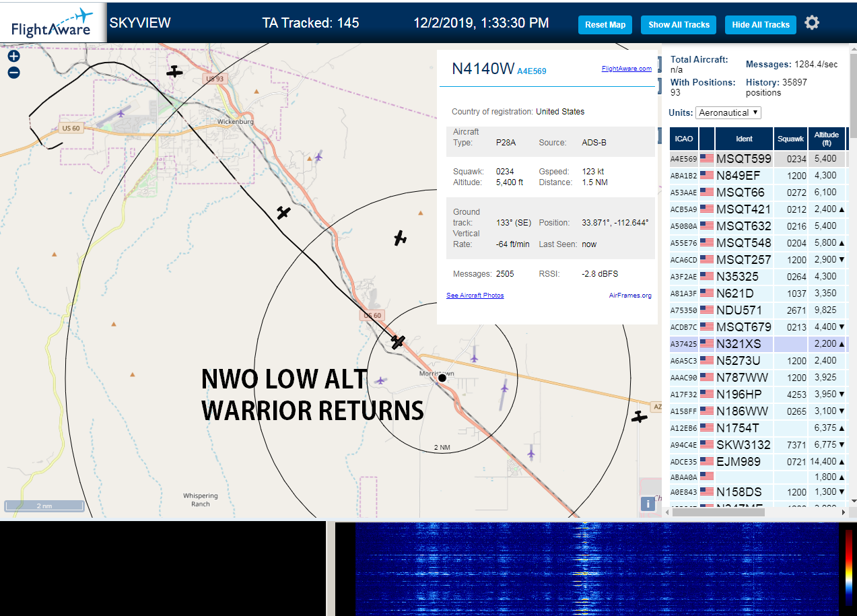Select MSQT257 aircraft row
857x616 pixels.
(759, 260)
